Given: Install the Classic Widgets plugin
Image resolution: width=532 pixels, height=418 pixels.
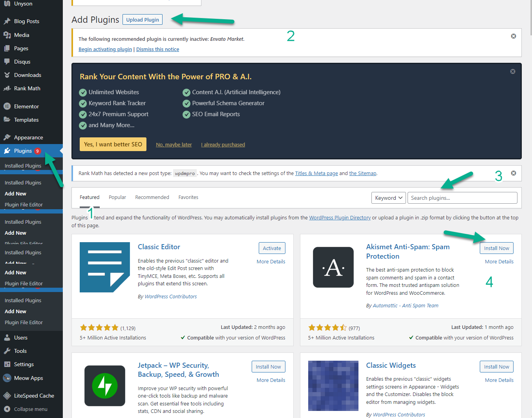Looking at the screenshot, I should 496,367.
